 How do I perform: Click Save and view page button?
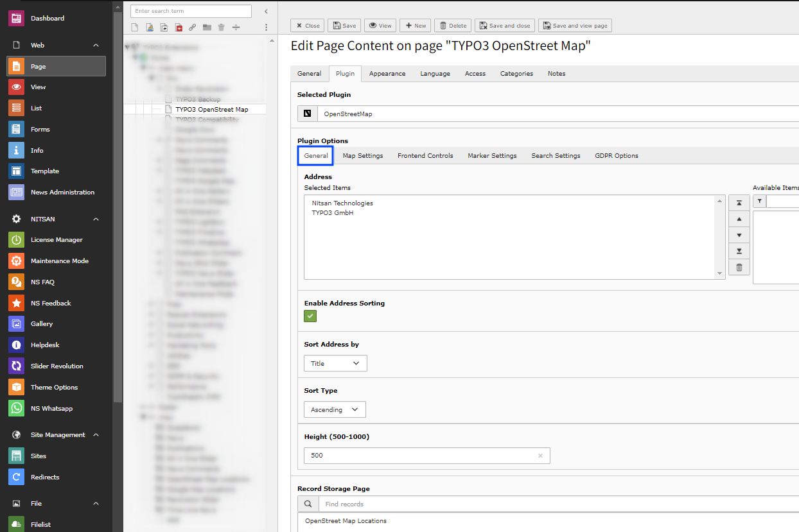point(575,26)
